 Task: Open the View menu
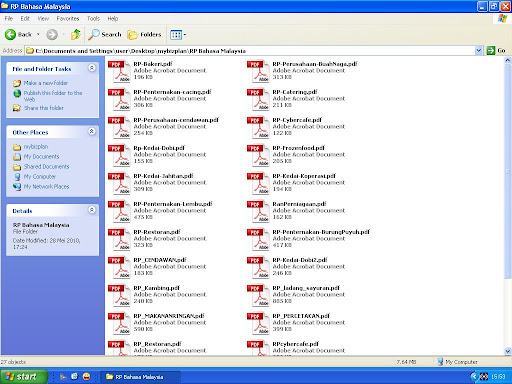tap(43, 19)
